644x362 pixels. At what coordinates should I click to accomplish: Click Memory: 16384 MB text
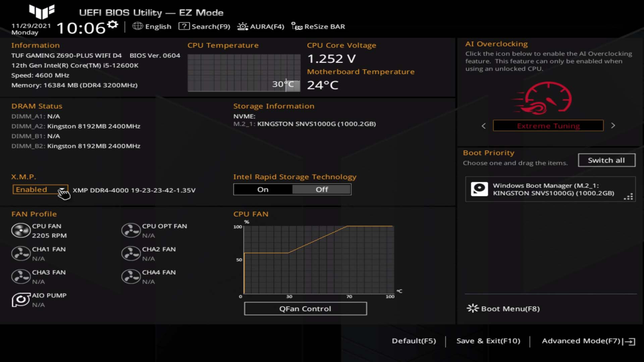[x=74, y=85]
